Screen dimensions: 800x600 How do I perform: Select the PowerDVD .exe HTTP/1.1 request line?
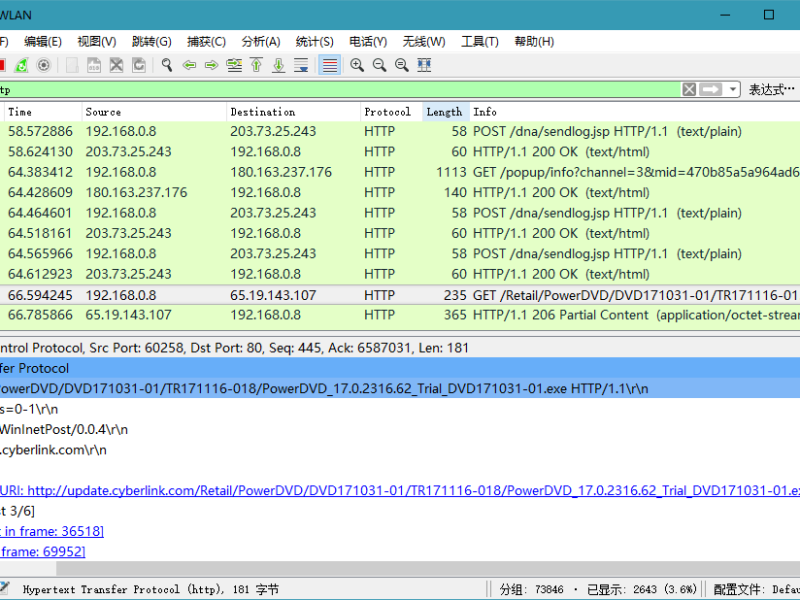pos(400,389)
